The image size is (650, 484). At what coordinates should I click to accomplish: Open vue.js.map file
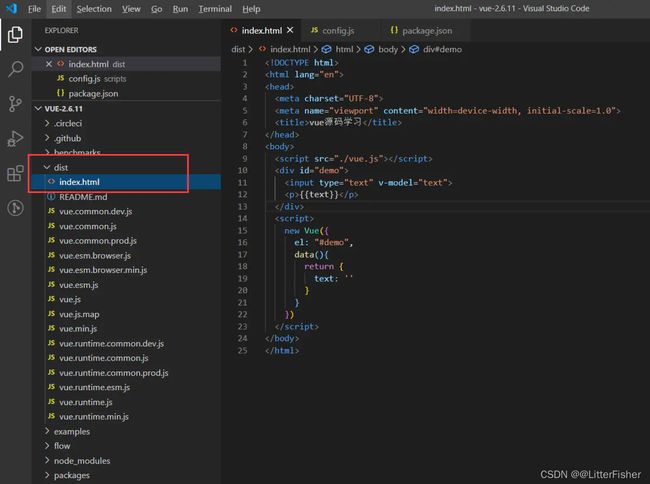[79, 314]
